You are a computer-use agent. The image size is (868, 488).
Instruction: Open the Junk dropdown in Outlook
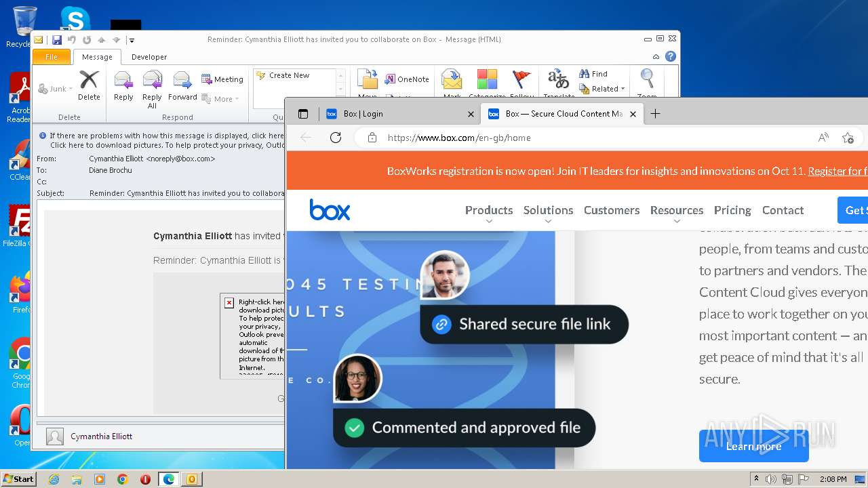click(55, 89)
